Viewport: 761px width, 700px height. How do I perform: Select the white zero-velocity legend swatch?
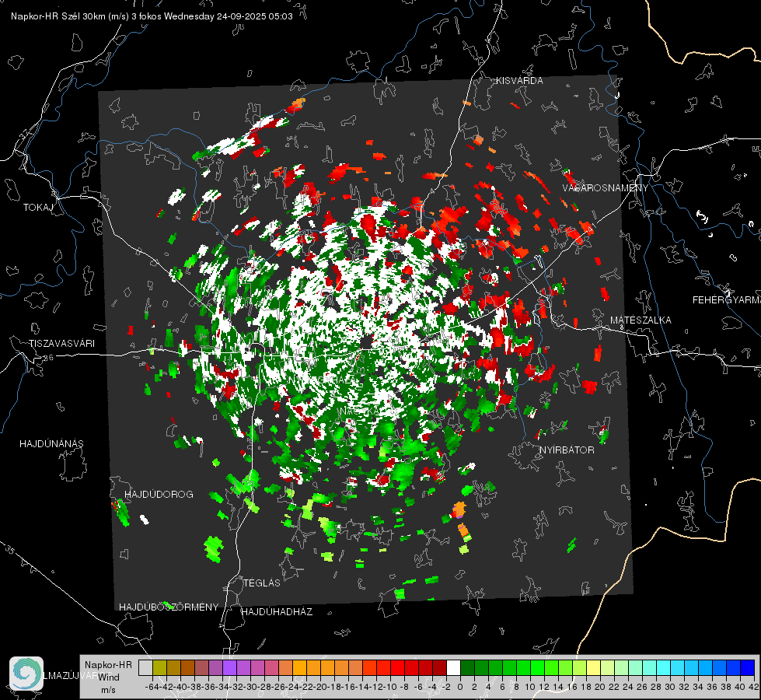click(x=453, y=667)
